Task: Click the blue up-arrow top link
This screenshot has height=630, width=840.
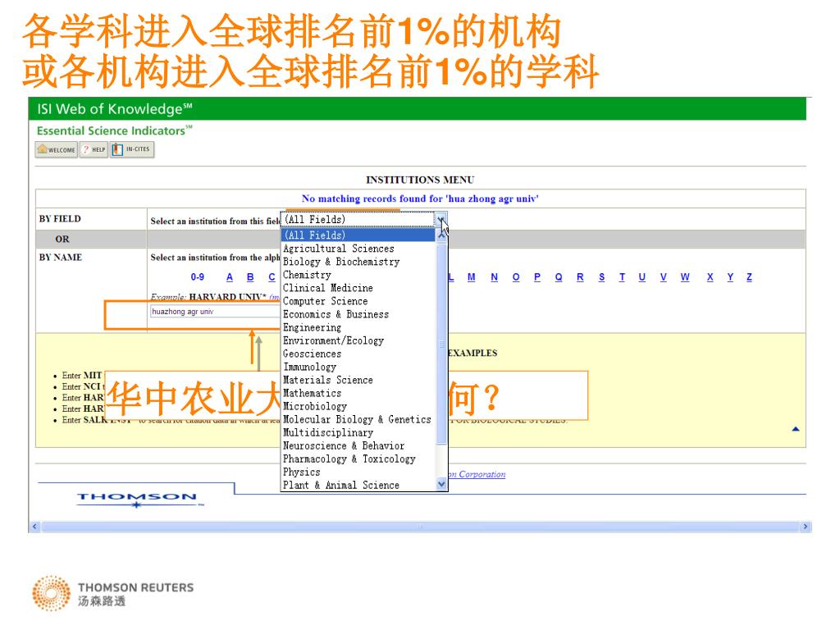Action: pyautogui.click(x=796, y=429)
